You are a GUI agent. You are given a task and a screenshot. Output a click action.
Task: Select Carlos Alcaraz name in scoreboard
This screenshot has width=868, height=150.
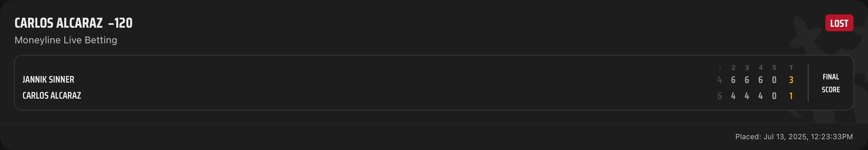(52, 95)
